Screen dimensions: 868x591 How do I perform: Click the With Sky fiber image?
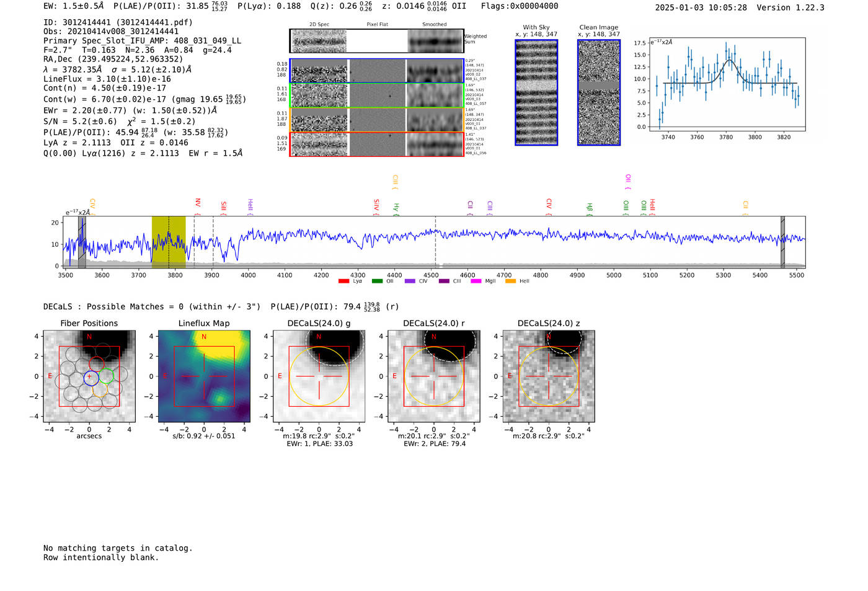536,92
